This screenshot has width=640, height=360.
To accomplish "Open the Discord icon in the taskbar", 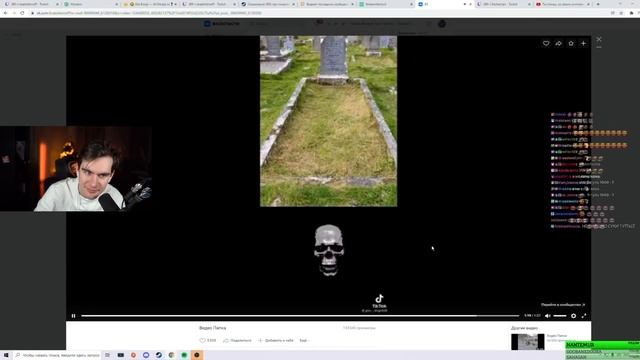I will pyautogui.click(x=146, y=355).
